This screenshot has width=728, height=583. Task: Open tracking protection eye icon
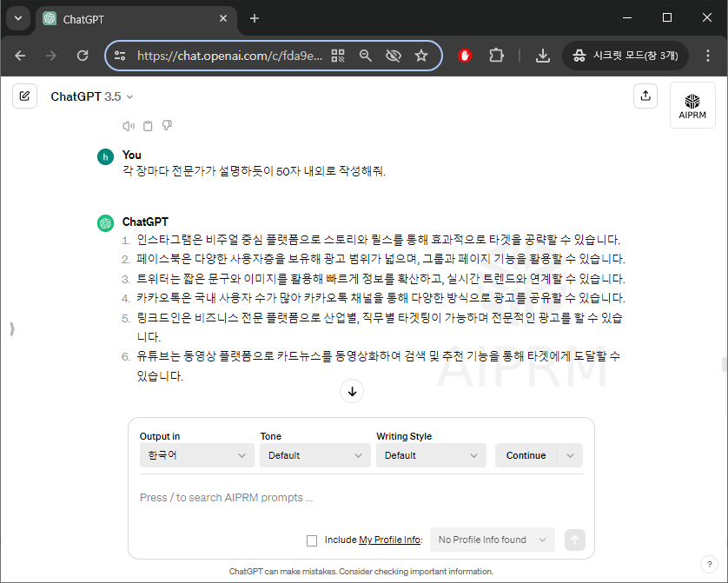394,56
